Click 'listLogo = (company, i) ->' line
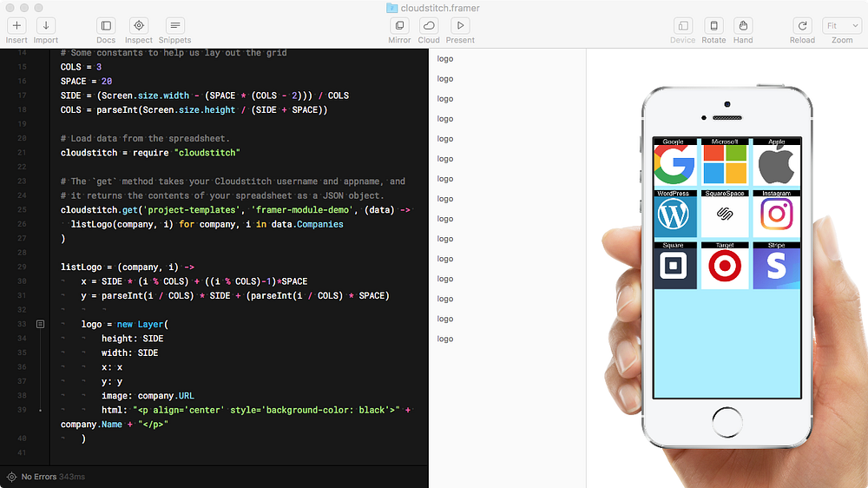 click(x=128, y=267)
